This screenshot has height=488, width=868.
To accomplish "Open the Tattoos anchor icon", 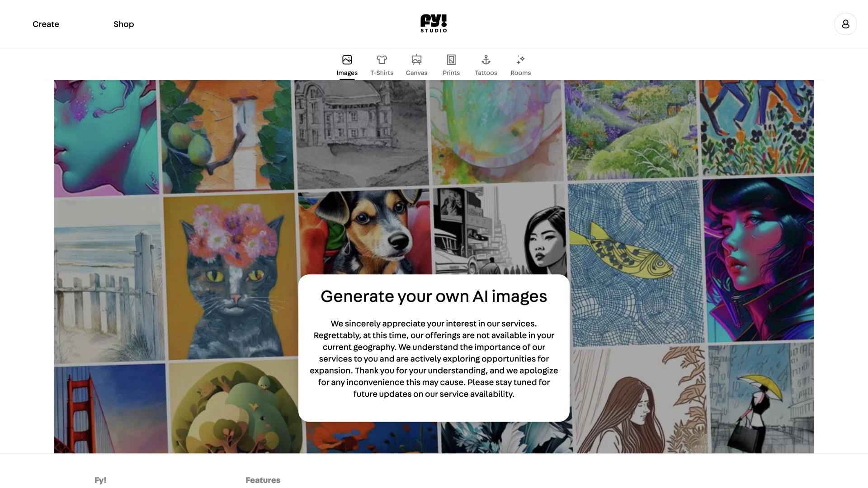I will click(486, 60).
